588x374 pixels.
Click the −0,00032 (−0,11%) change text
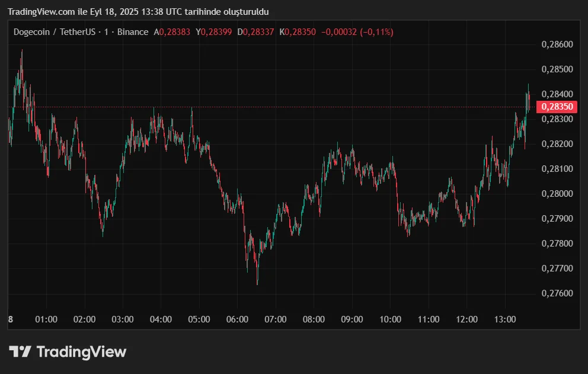coord(357,32)
